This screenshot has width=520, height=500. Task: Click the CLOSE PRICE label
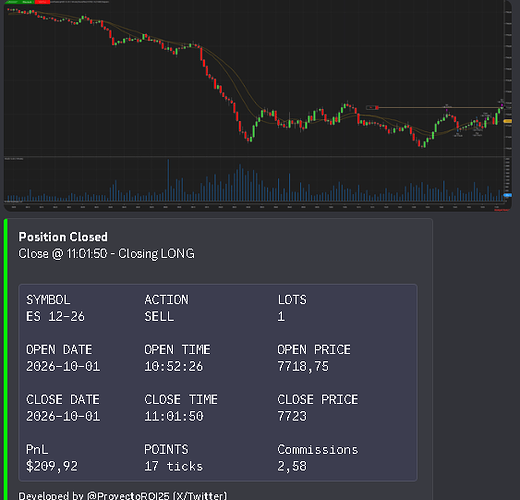tap(318, 399)
